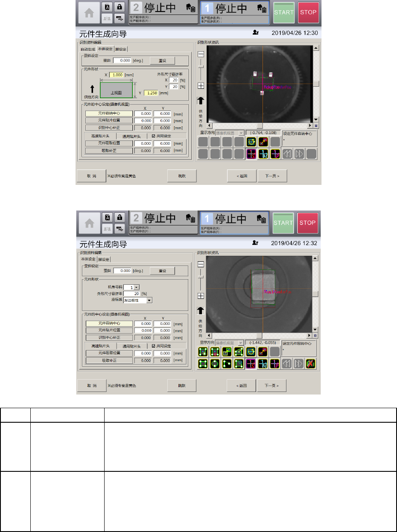
Task: Click the network connection icon under the lock, 12:30 screen
Action: tap(120, 18)
